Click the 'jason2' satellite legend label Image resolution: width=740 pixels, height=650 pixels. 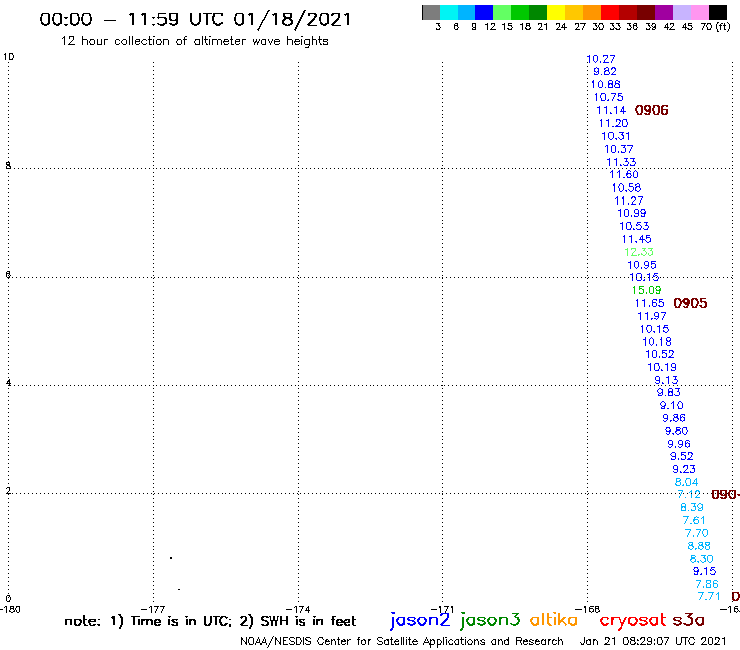pos(420,620)
